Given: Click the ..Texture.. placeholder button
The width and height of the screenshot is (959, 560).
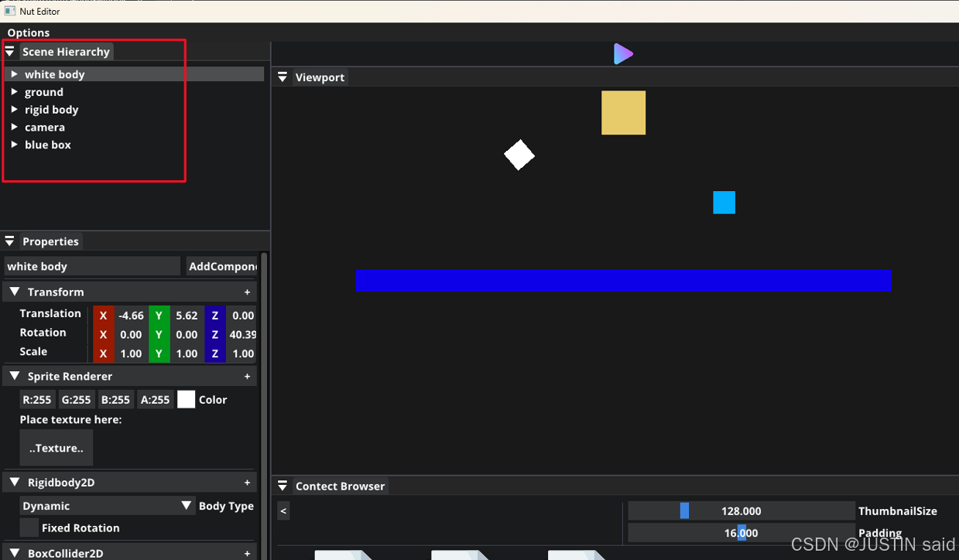Looking at the screenshot, I should (x=57, y=448).
